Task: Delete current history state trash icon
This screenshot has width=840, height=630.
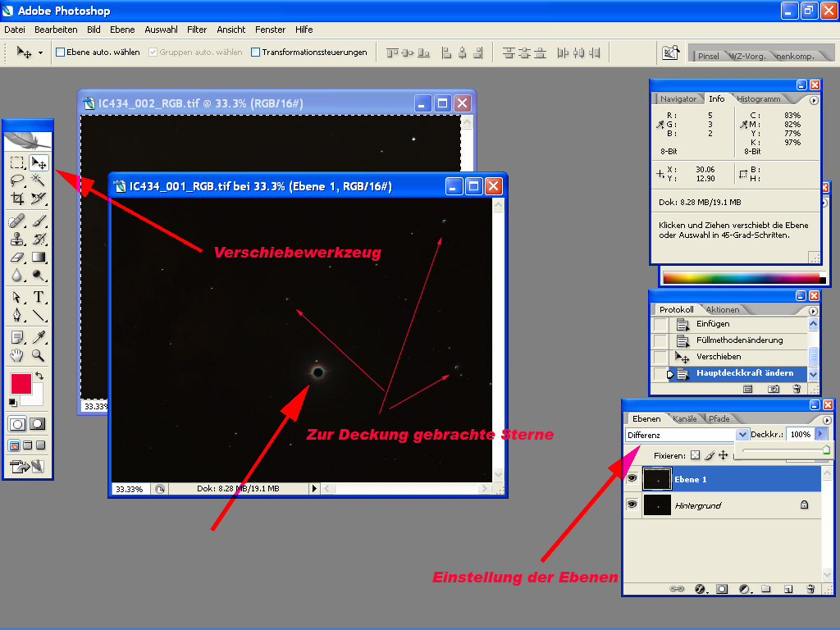Action: (797, 389)
